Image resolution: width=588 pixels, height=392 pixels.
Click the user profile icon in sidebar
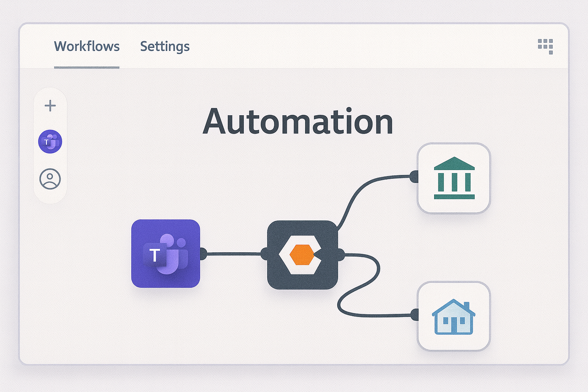pos(50,178)
